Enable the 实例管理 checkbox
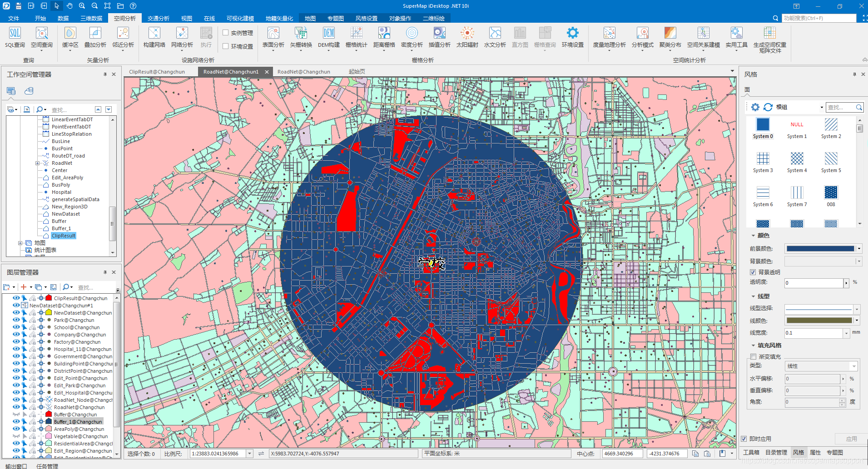The width and height of the screenshot is (868, 469). point(225,33)
